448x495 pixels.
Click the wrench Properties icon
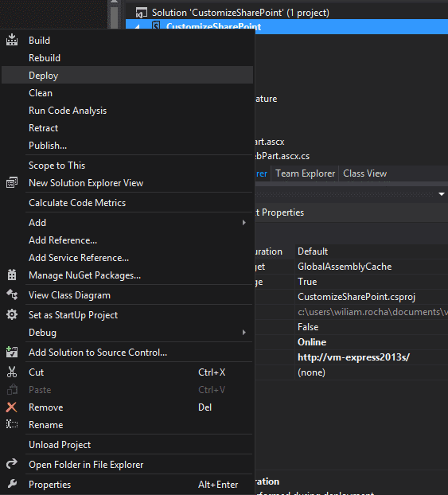point(12,484)
